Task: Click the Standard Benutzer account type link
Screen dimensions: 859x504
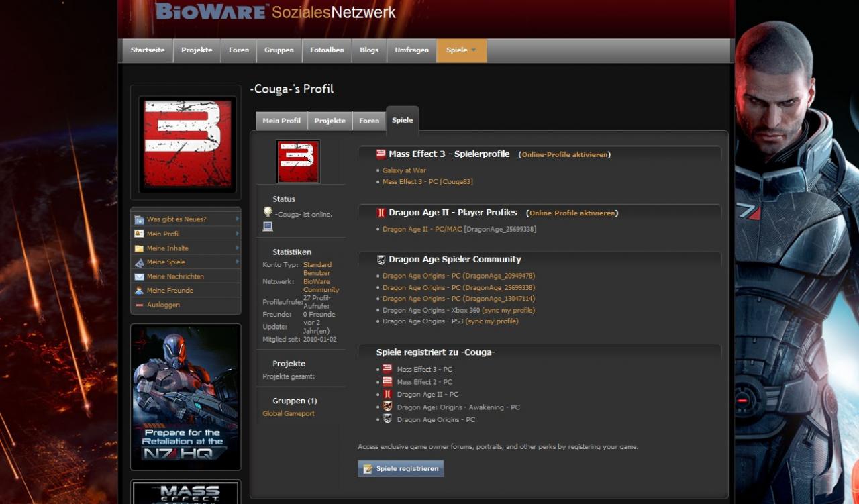Action: [317, 269]
